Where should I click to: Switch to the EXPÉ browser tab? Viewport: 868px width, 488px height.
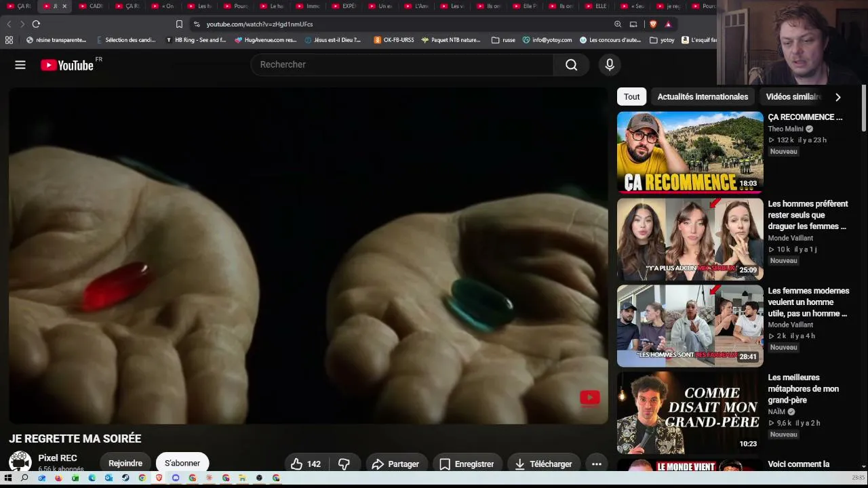(x=344, y=6)
